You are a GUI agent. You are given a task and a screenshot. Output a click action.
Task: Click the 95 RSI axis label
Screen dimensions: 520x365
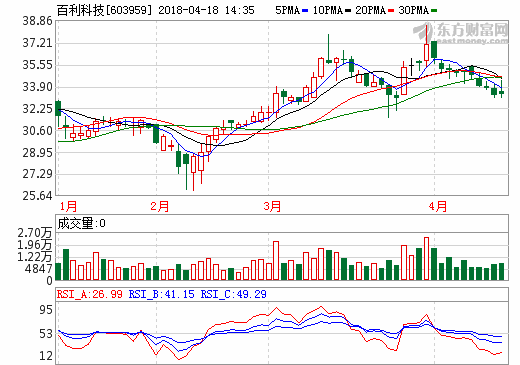click(46, 310)
